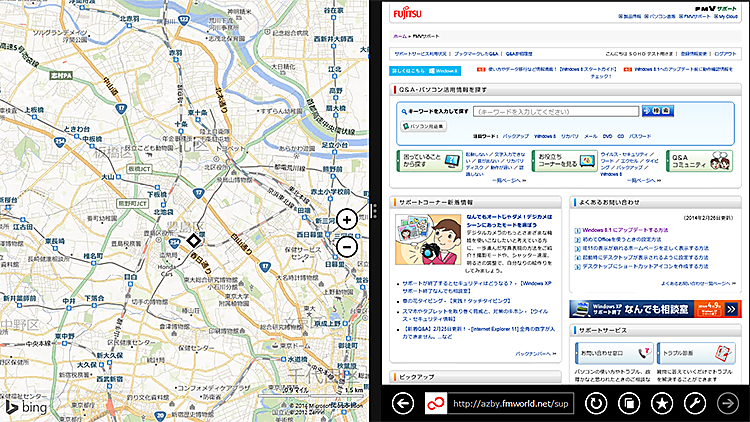Open FAQ about first-time Office setup
Image resolution: width=750 pixels, height=422 pixels.
pos(622,239)
